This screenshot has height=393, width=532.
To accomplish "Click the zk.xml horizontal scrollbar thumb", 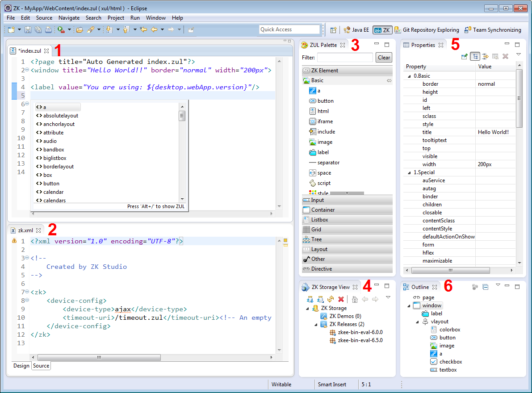I will click(99, 357).
